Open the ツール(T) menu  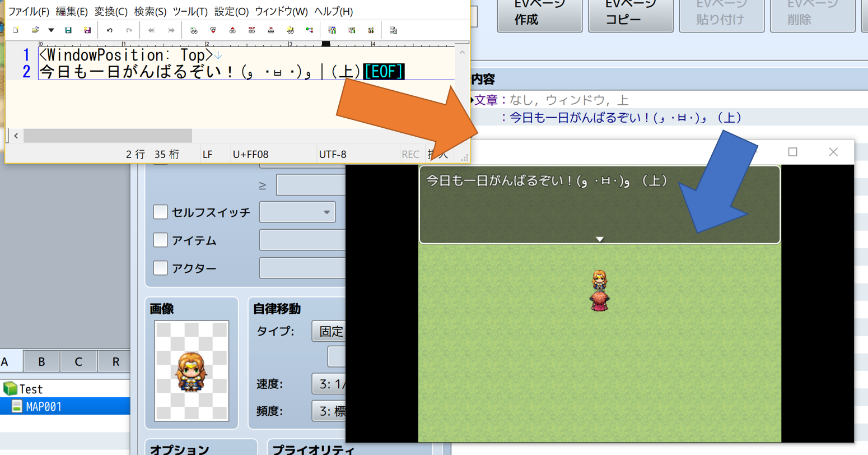pos(190,11)
